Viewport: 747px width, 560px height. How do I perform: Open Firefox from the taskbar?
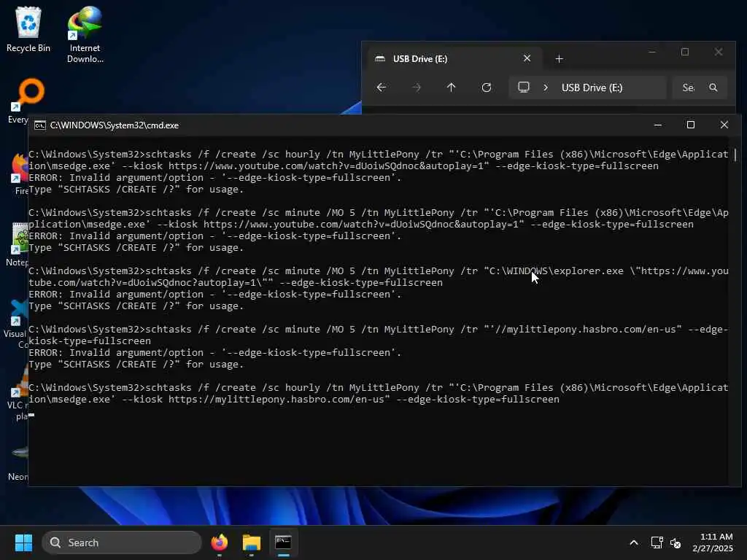pos(219,542)
